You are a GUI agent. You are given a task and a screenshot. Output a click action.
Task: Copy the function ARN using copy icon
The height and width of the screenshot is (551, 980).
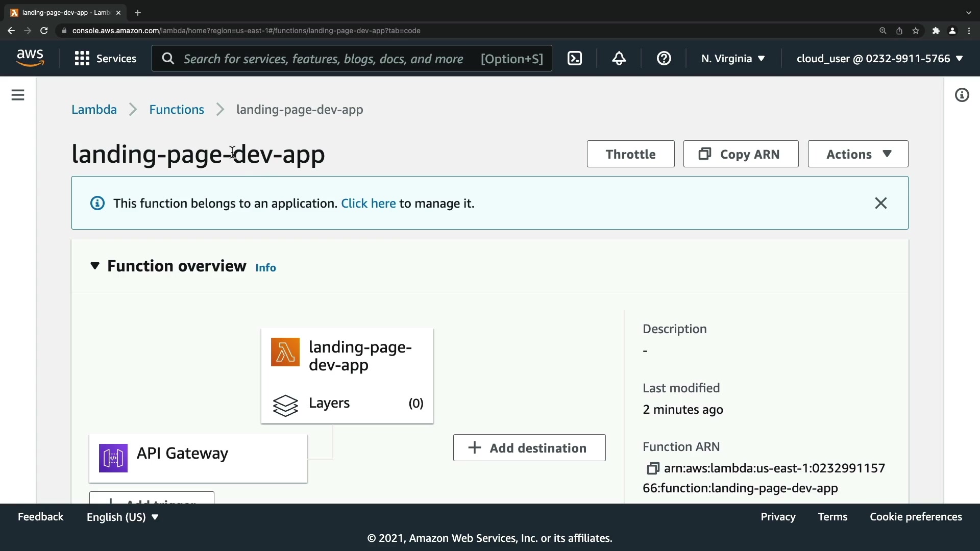pos(652,468)
